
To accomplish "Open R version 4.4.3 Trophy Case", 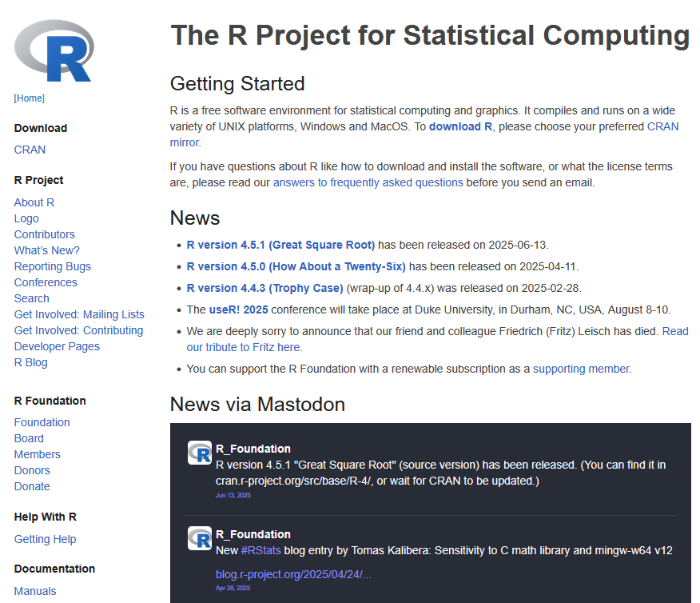I will pyautogui.click(x=264, y=288).
